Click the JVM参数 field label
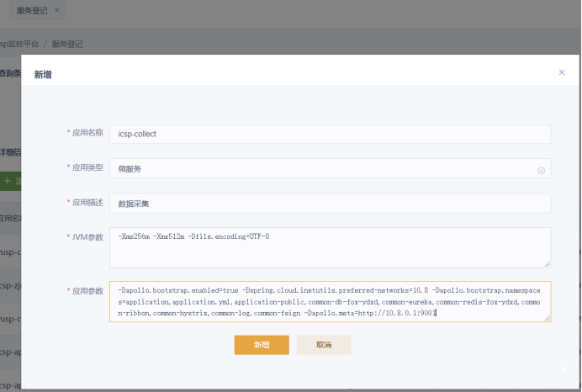The width and height of the screenshot is (582, 392). [x=87, y=237]
